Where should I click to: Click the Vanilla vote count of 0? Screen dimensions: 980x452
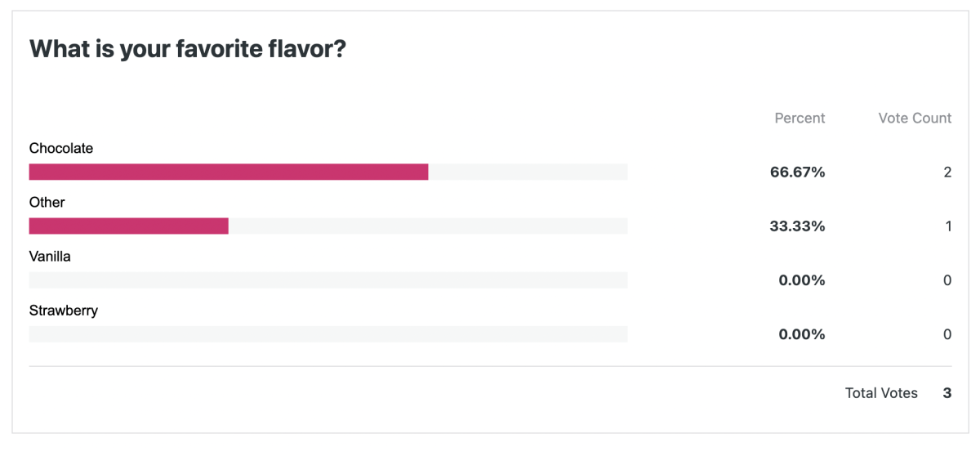click(947, 280)
